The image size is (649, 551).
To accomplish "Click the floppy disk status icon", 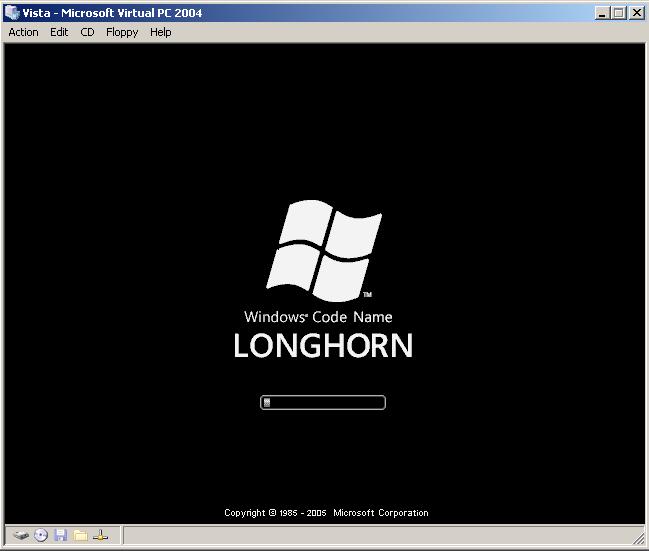I will 61,535.
